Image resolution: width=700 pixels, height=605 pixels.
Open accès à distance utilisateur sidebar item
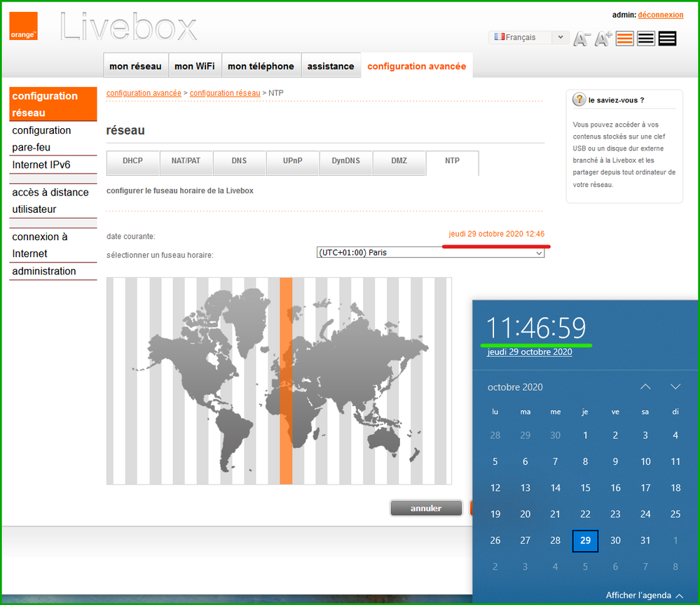[53, 201]
